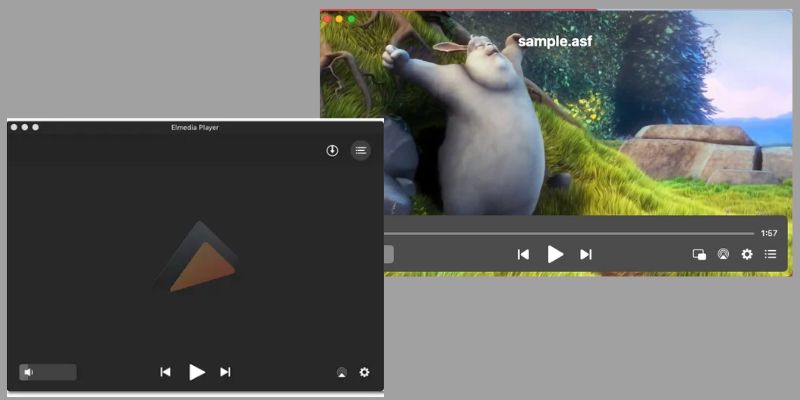Skip to previous track in Elmedia Player window
800x400 pixels.
pyautogui.click(x=165, y=372)
